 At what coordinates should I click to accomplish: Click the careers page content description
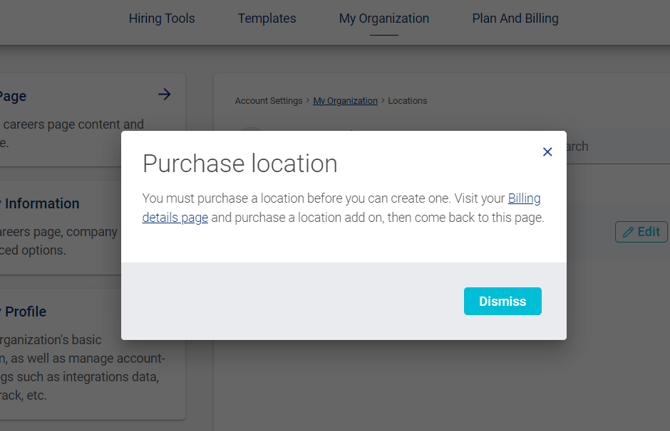tap(72, 125)
